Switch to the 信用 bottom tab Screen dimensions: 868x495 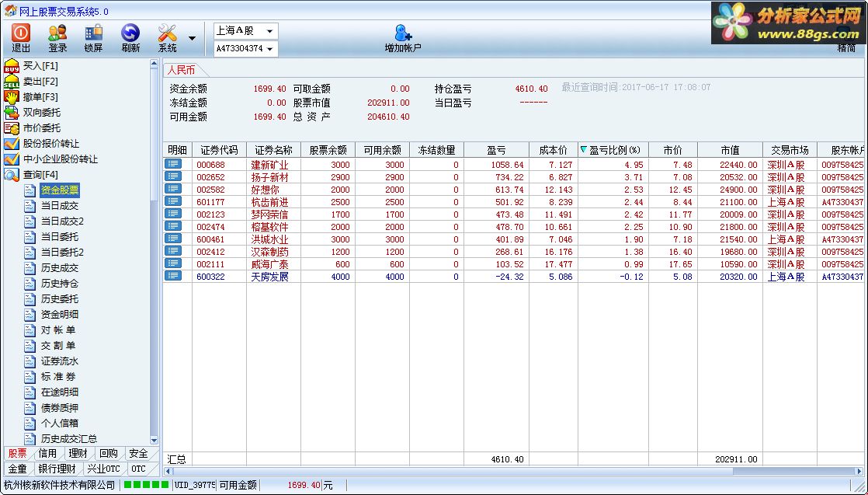click(x=47, y=454)
